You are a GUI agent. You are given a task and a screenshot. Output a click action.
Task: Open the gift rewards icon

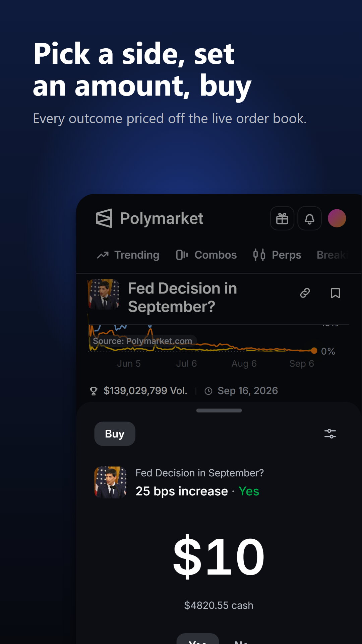coord(282,218)
